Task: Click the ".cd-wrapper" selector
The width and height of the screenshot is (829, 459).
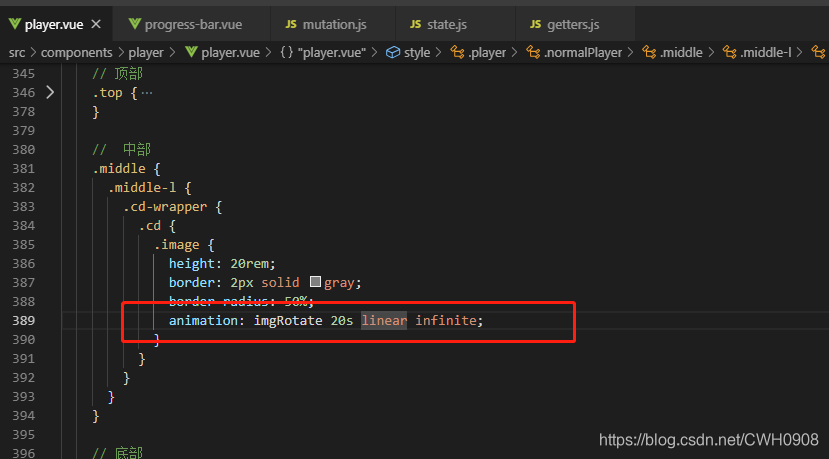Action: [x=165, y=207]
